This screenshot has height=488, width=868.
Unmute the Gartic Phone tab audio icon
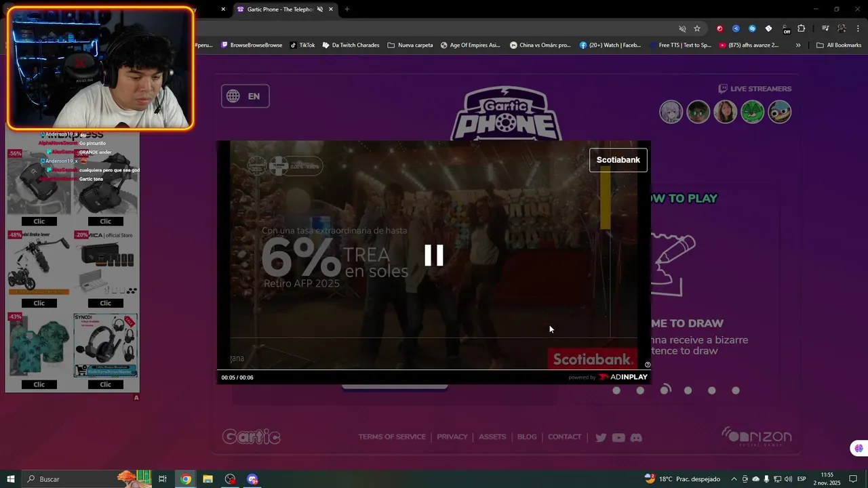(x=319, y=9)
